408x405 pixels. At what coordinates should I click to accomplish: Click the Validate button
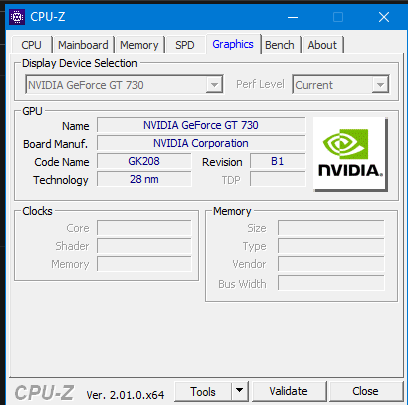click(289, 391)
